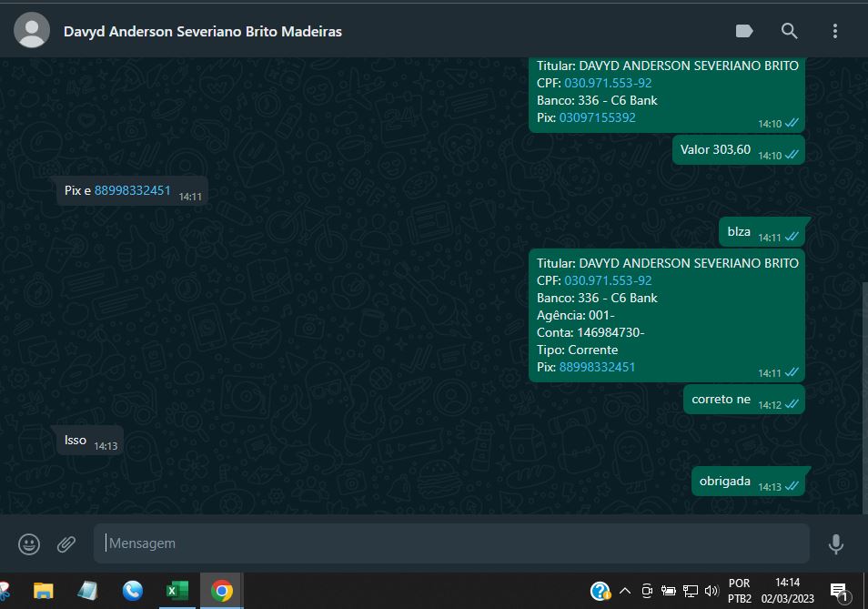Open the chat options three-dot menu
This screenshot has height=609, width=868.
[834, 31]
